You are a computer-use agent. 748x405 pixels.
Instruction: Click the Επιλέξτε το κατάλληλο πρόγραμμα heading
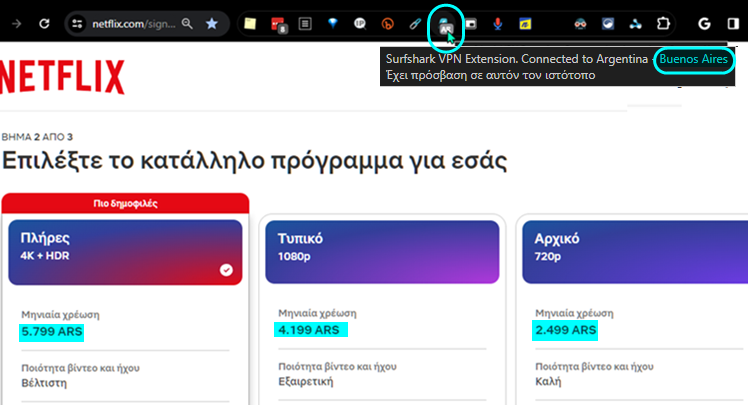pos(254,161)
